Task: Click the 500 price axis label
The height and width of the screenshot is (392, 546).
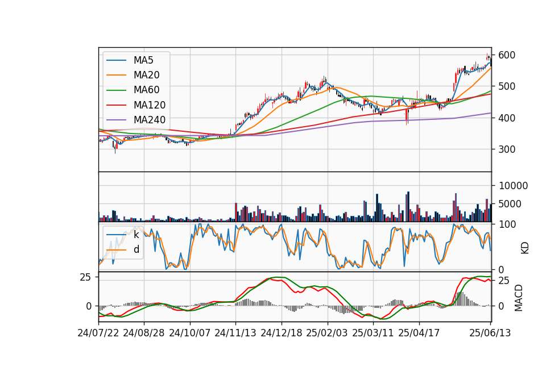Action: [507, 86]
